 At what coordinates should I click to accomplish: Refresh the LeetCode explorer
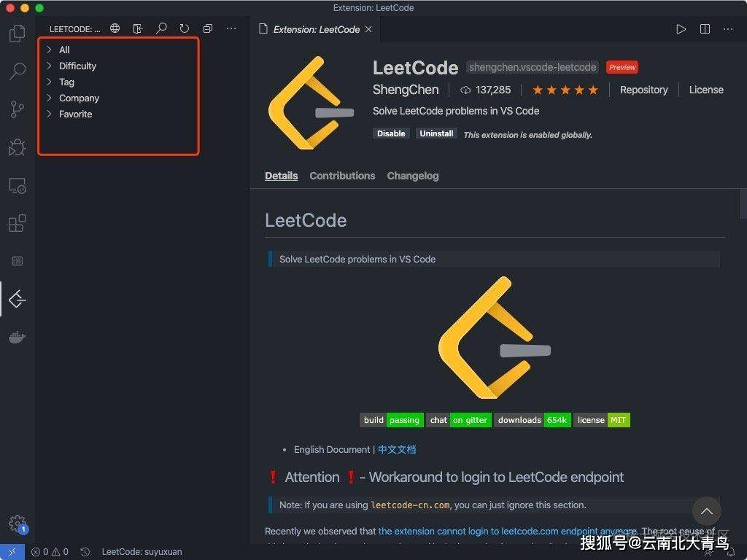tap(185, 28)
